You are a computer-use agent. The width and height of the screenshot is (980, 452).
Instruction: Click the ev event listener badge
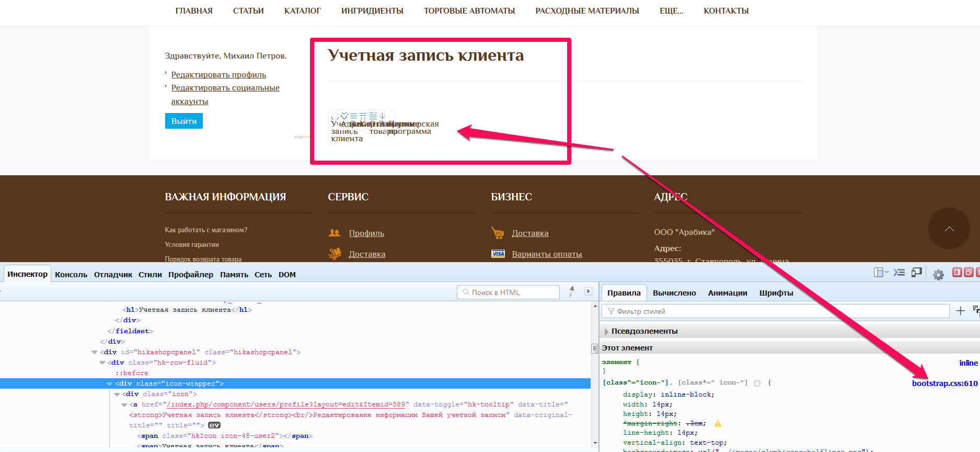point(214,425)
